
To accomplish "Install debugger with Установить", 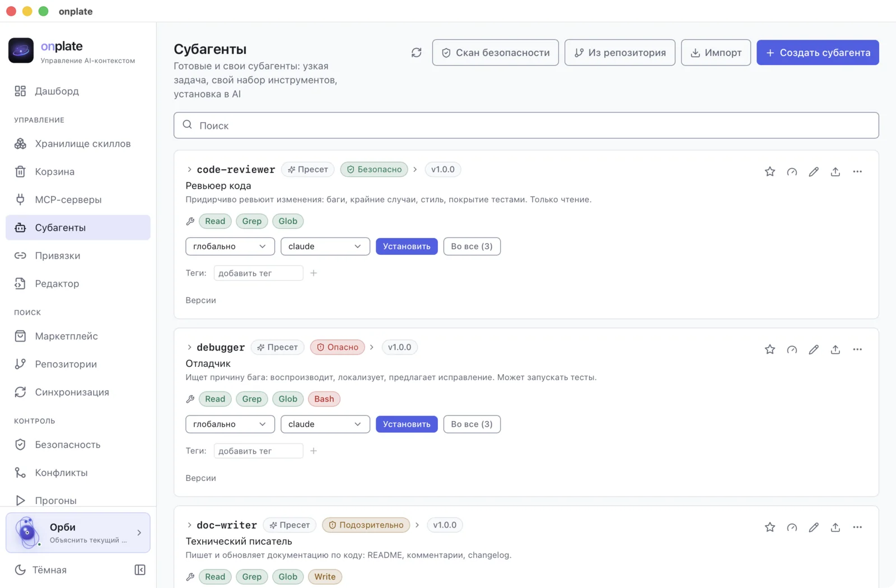I will 407,424.
